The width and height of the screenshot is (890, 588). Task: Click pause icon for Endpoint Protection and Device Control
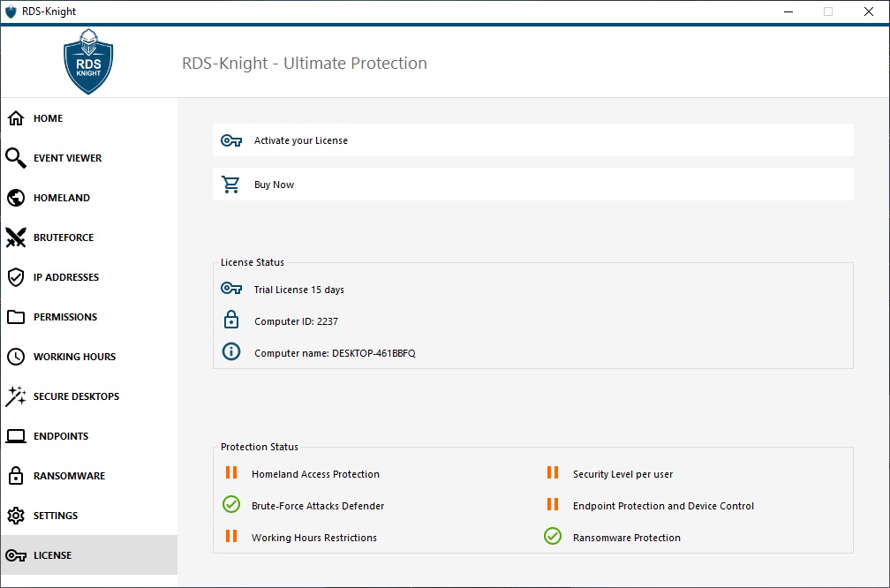coord(553,504)
